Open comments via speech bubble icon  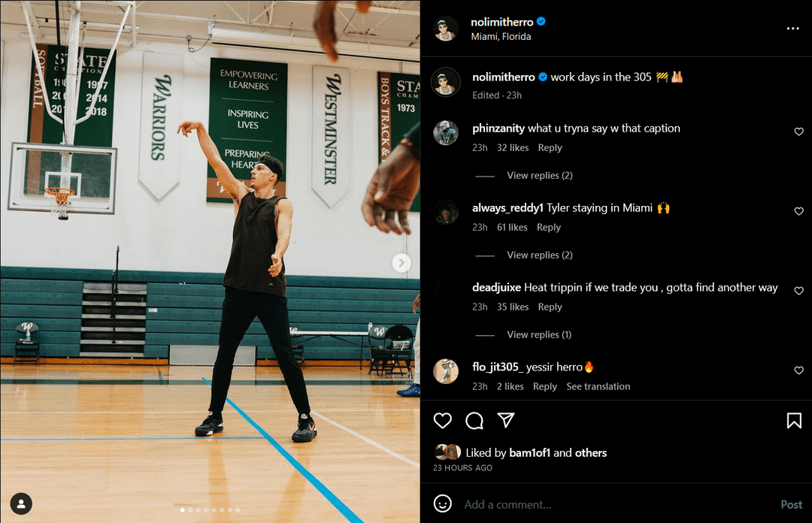[474, 421]
